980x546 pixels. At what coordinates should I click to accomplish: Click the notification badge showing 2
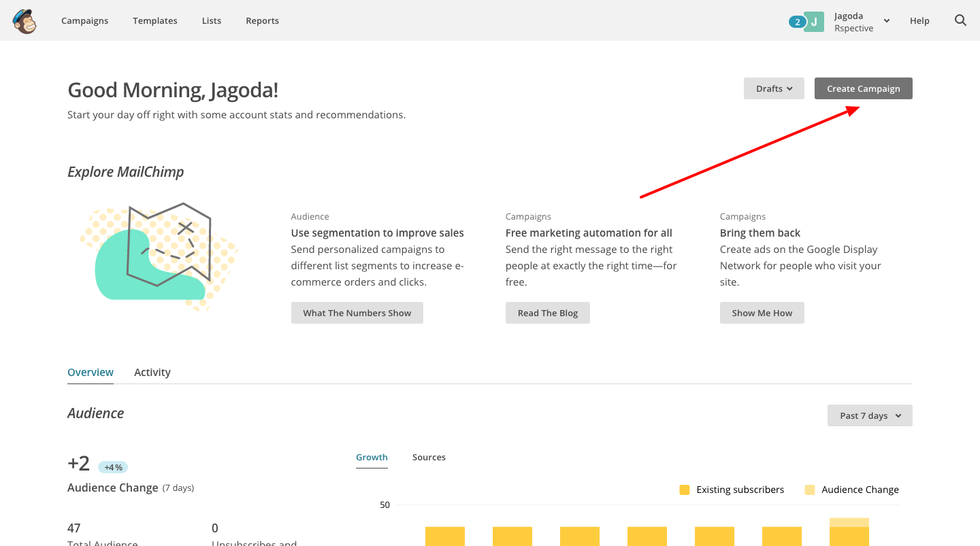(796, 22)
